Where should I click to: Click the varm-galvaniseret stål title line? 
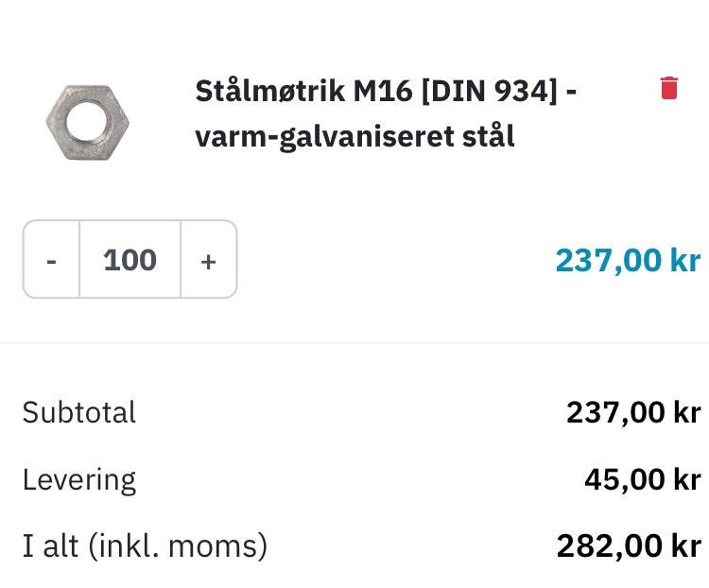[x=354, y=137]
